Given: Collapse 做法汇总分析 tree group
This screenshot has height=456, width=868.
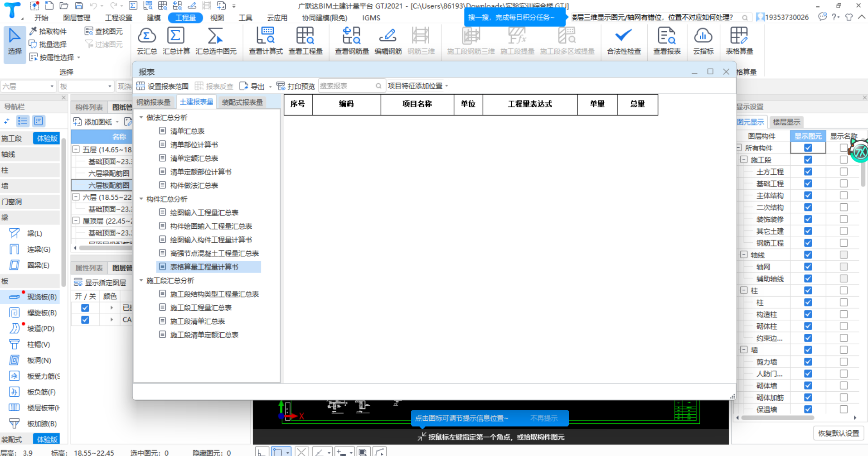Looking at the screenshot, I should [x=141, y=117].
